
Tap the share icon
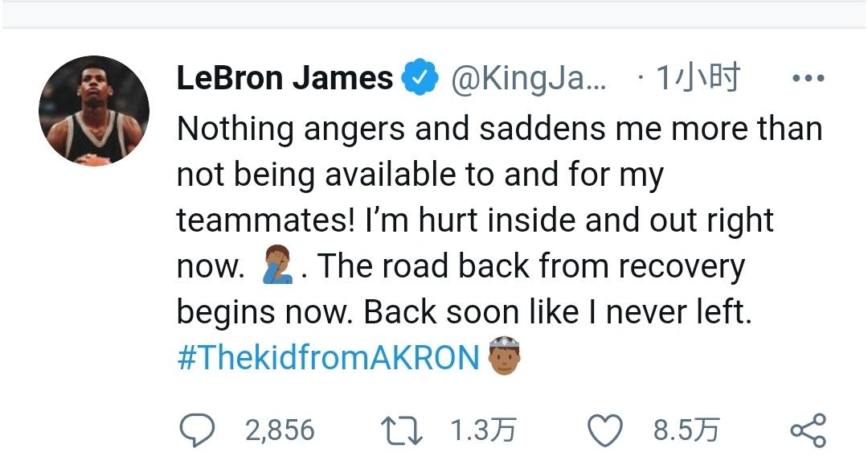[809, 430]
